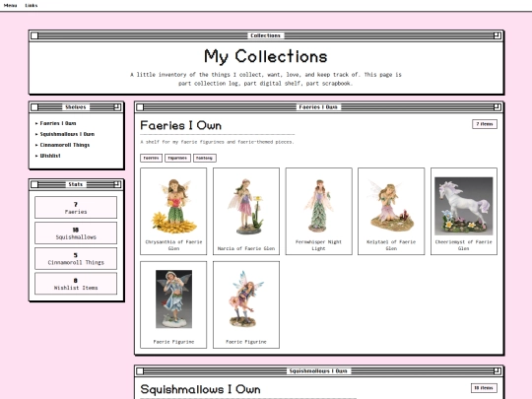Go to Faeries I Own shelf link
This screenshot has width=532, height=399.
coord(58,123)
